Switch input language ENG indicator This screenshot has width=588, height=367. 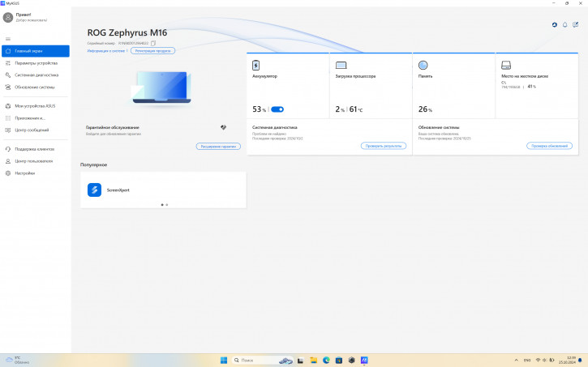(x=527, y=361)
